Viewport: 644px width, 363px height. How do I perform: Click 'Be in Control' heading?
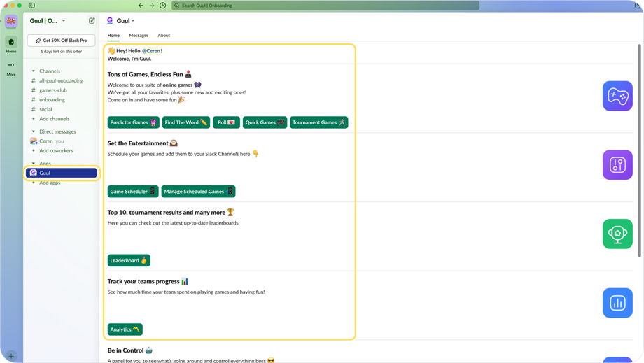(126, 350)
